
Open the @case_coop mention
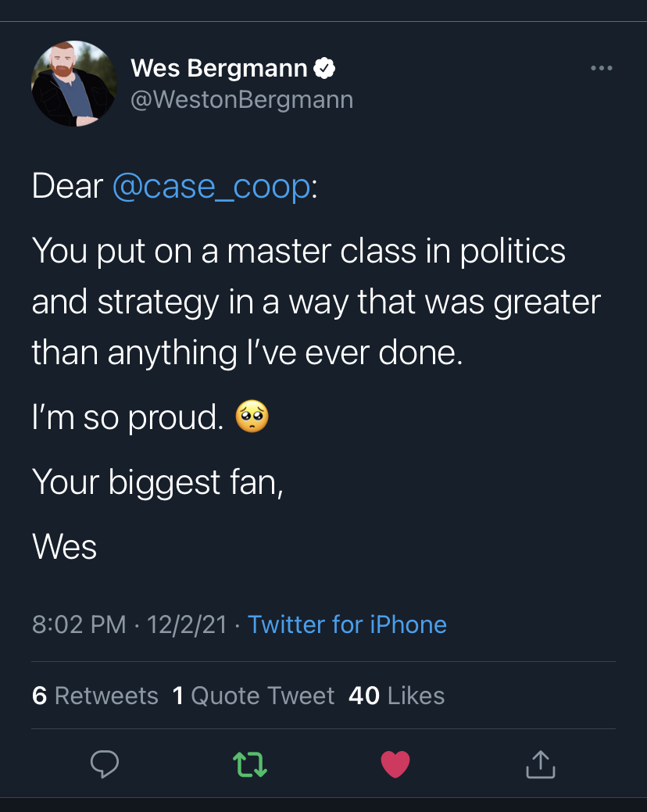tap(211, 187)
